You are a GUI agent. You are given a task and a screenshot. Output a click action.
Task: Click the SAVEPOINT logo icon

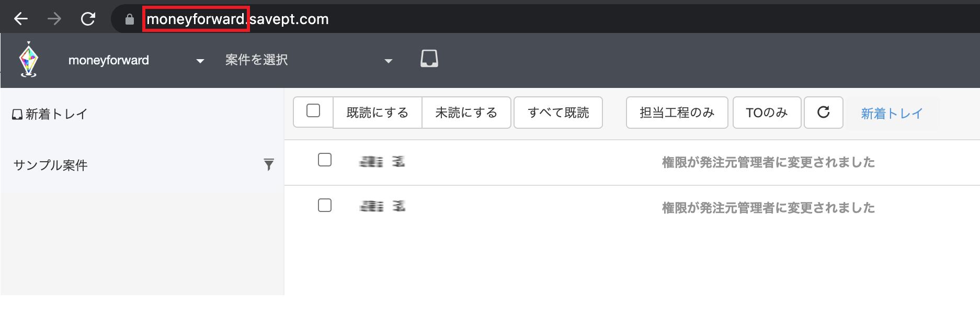tap(29, 60)
